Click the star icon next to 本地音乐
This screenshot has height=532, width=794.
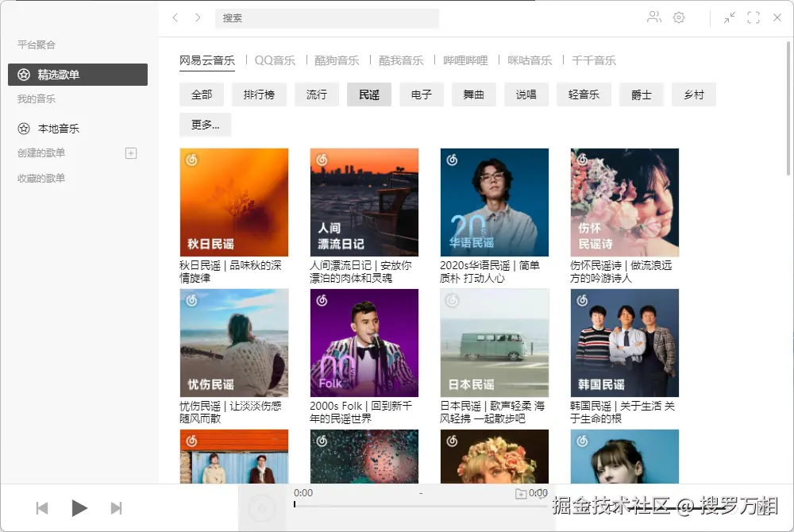(24, 129)
